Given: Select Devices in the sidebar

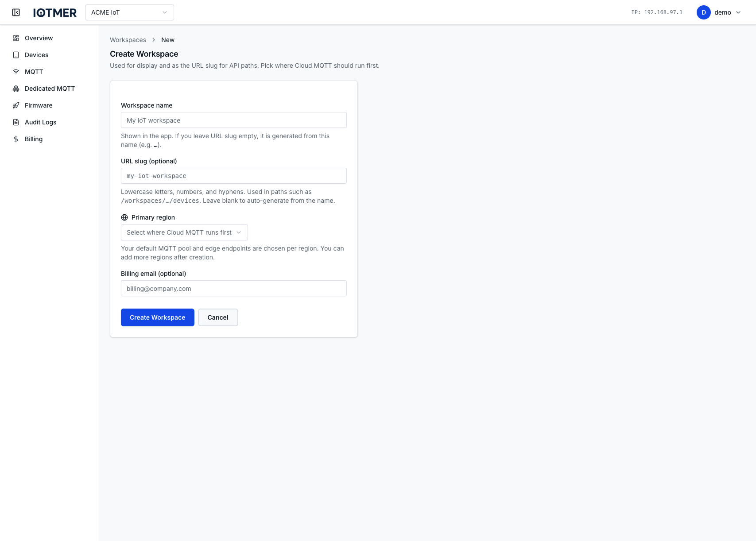Looking at the screenshot, I should pos(36,55).
